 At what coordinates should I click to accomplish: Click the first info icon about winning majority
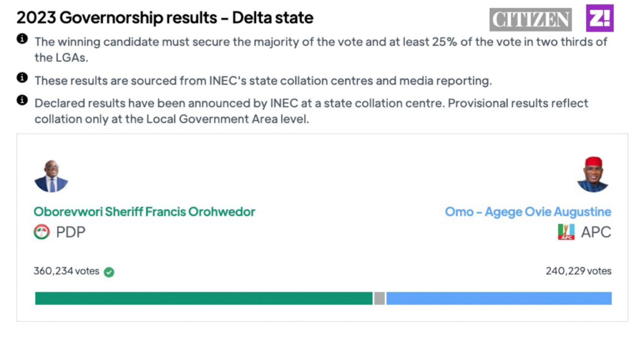(x=22, y=39)
